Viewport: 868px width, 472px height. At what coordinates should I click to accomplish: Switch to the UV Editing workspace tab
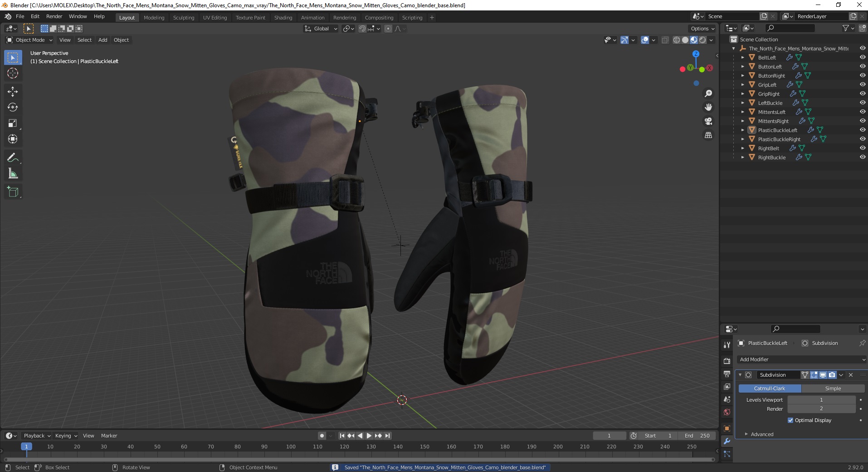point(215,18)
